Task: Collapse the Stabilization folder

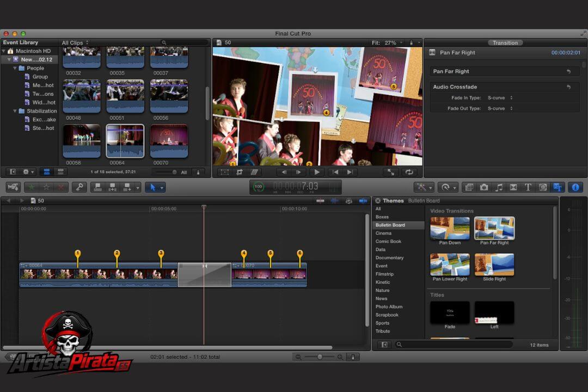Action: 15,111
